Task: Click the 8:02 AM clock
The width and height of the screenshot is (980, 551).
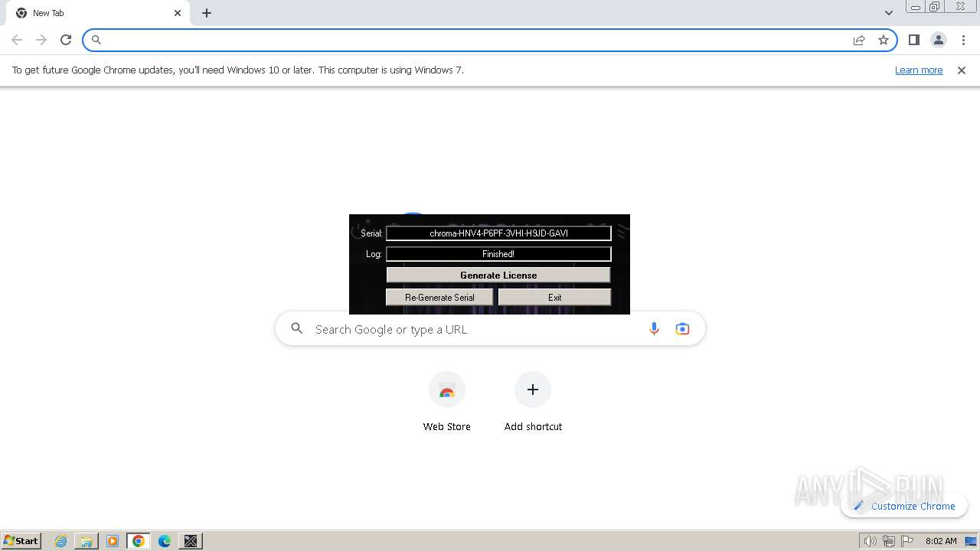Action: coord(941,541)
